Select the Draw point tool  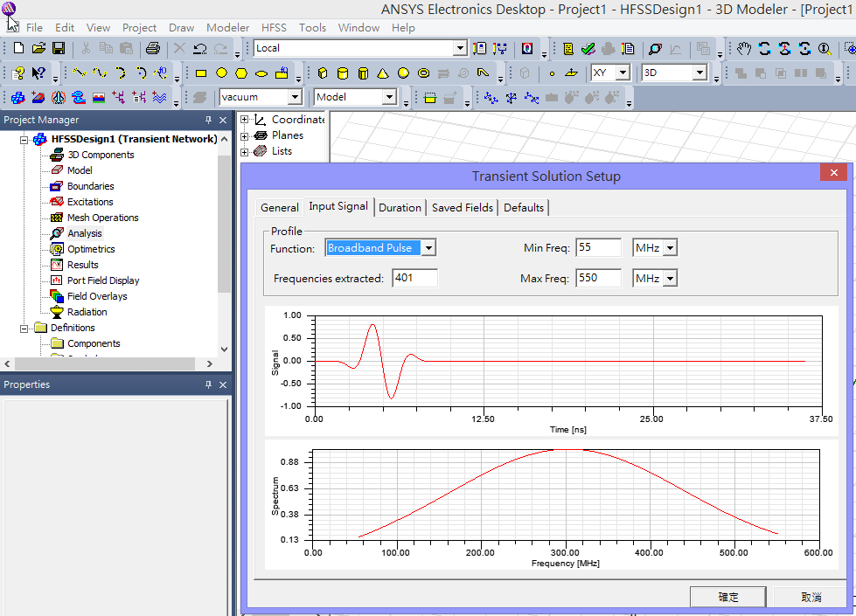pos(552,73)
